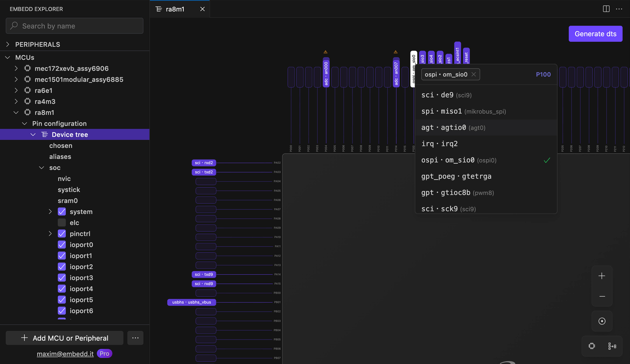Choose irq irq2 option in dropdown
Screen dimensions: 630x364
tap(440, 144)
